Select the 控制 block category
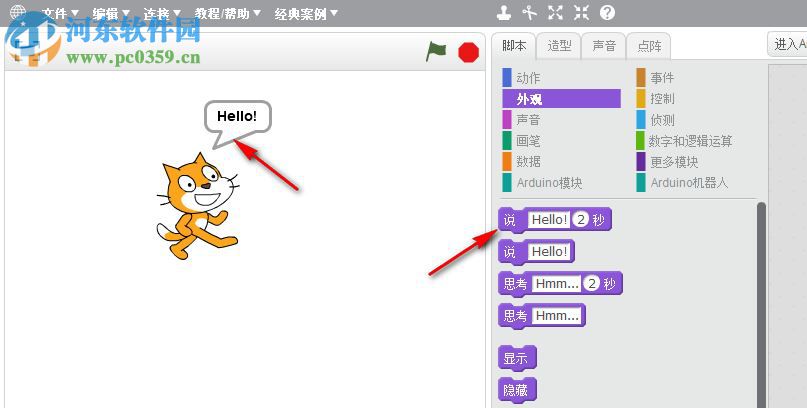Viewport: 807px width, 408px height. coord(695,99)
